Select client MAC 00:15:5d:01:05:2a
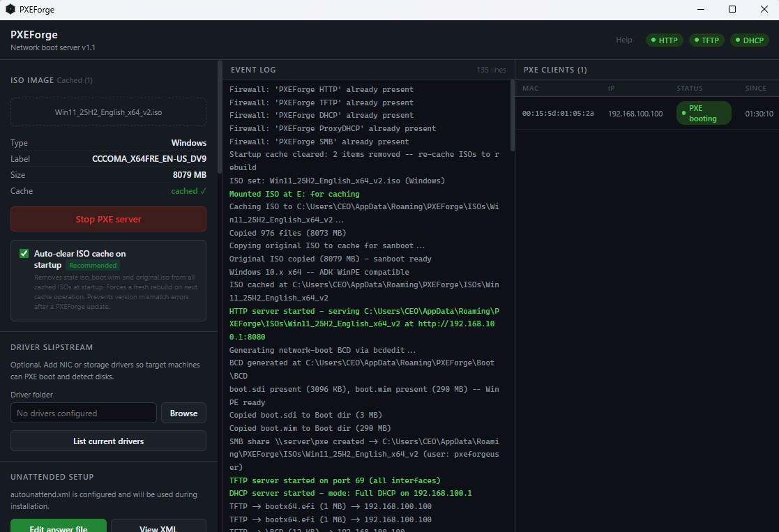The width and height of the screenshot is (779, 532). click(557, 113)
